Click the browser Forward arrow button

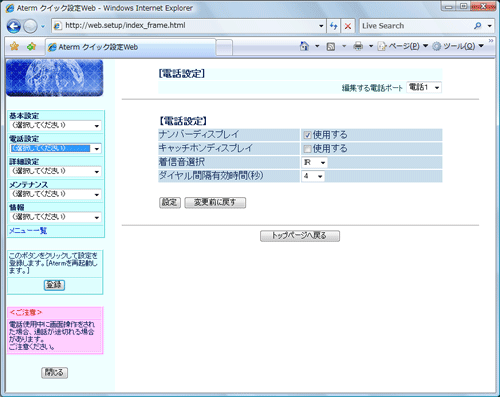point(30,26)
